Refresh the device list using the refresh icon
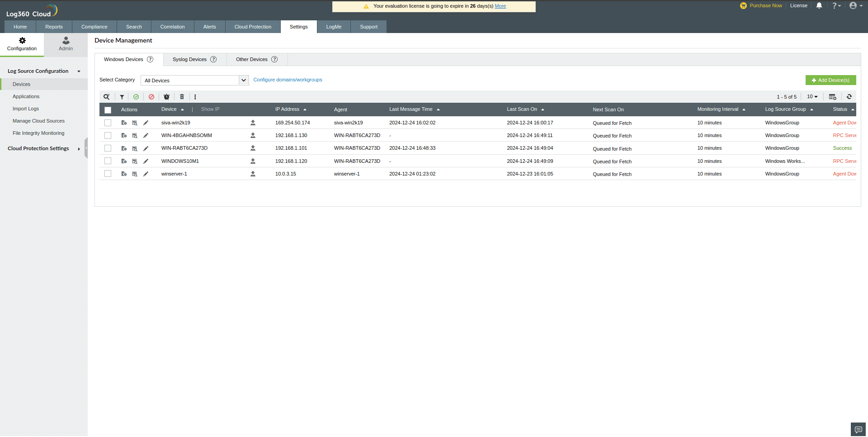 (x=849, y=97)
